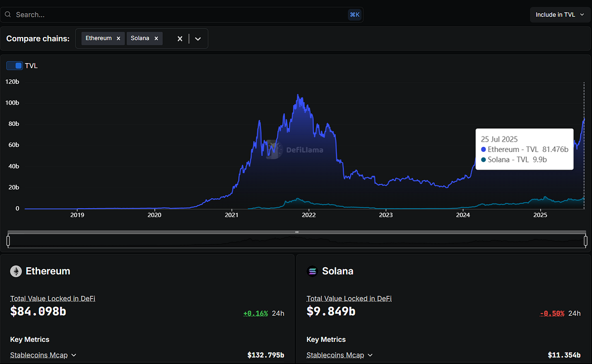Open the Ethereum chain page via its heading

[48, 271]
